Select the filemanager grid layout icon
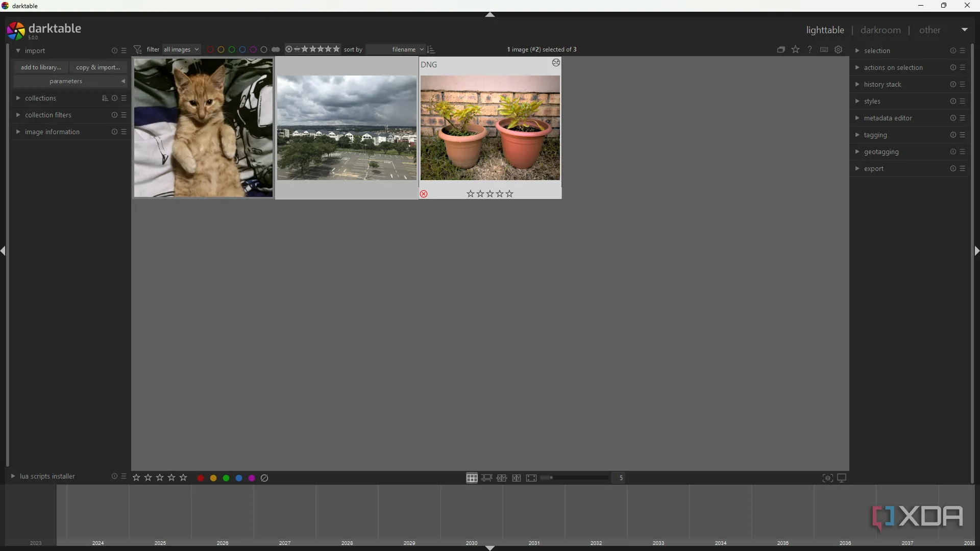 point(472,478)
